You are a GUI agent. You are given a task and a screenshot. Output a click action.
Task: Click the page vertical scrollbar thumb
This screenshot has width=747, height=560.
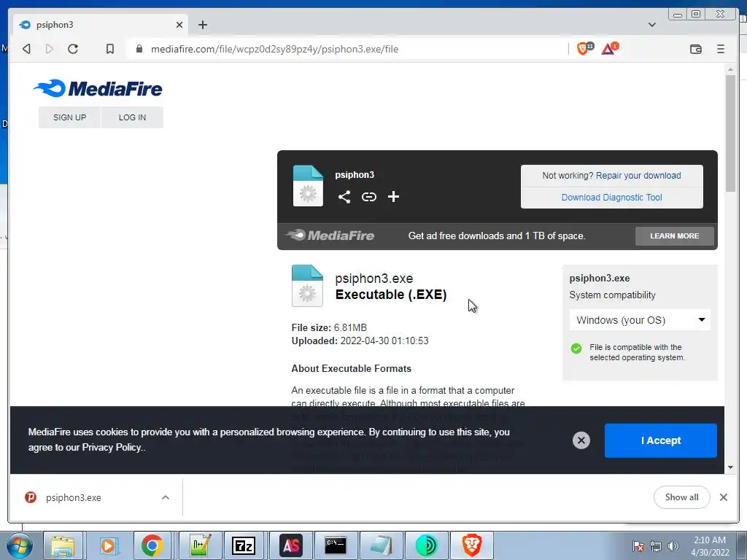tap(730, 133)
